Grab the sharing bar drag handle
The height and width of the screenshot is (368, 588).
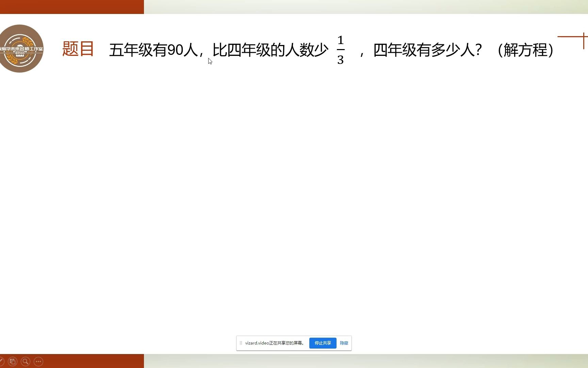click(241, 343)
